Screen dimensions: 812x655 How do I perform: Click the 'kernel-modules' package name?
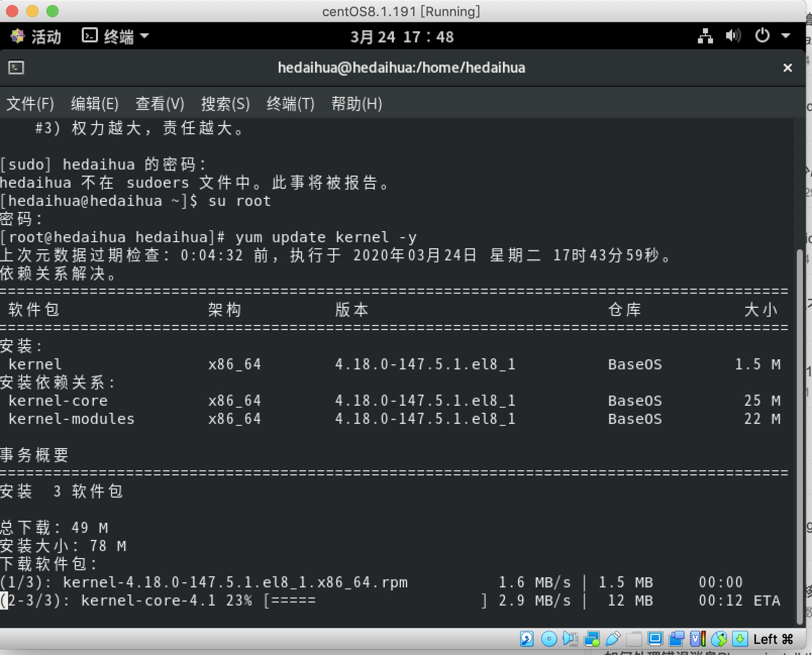tap(72, 419)
